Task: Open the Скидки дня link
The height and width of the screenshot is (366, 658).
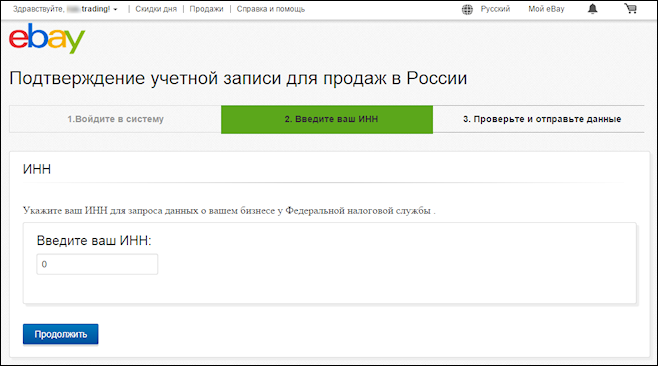Action: coord(156,9)
